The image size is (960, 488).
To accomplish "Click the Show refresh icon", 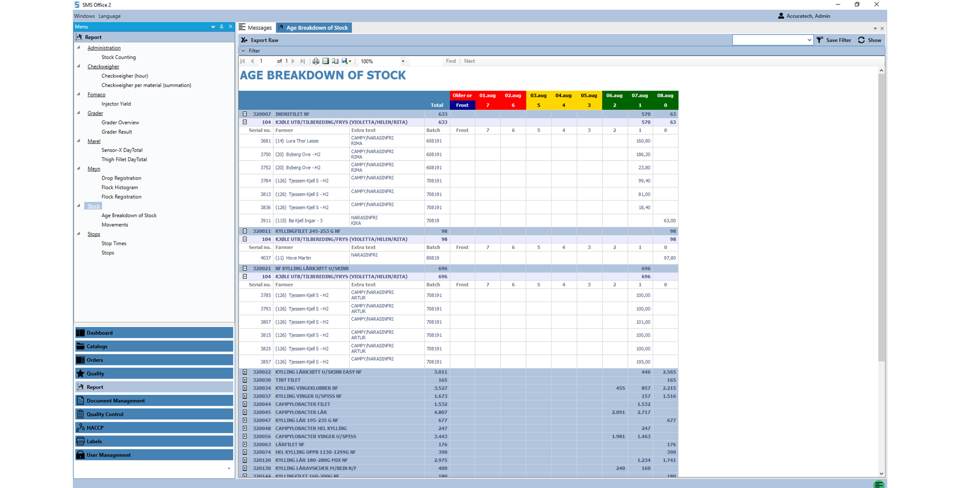I will tap(861, 40).
